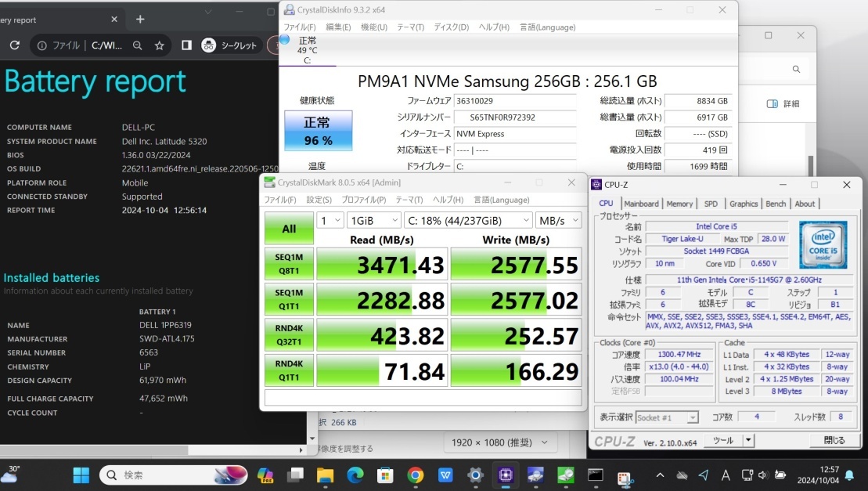This screenshot has width=868, height=491.
Task: Run the SEQ1M Q8T1 test
Action: click(289, 264)
